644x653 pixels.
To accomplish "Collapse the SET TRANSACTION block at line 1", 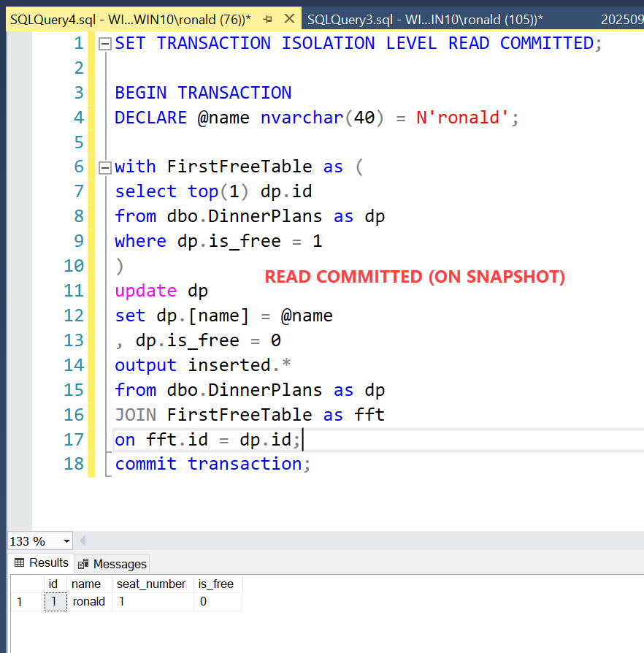I will (104, 44).
